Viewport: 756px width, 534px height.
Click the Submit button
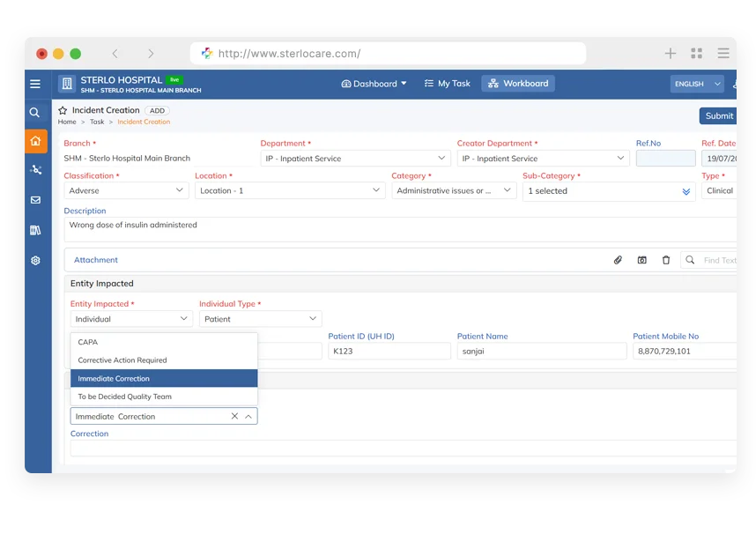point(718,115)
